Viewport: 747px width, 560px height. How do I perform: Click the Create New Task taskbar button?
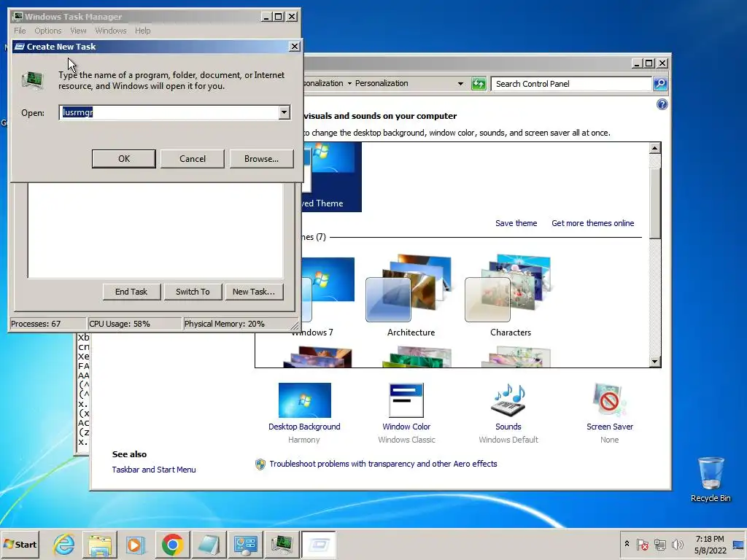319,544
